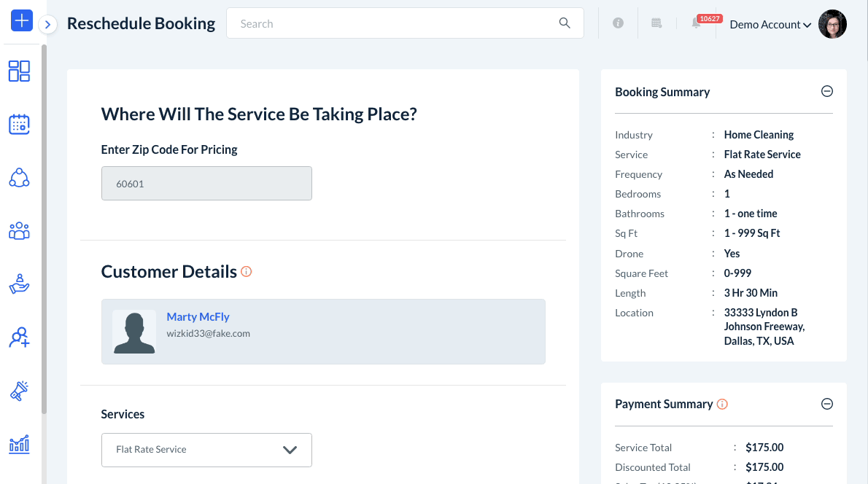
Task: Click the blue plus add button
Action: [x=22, y=21]
